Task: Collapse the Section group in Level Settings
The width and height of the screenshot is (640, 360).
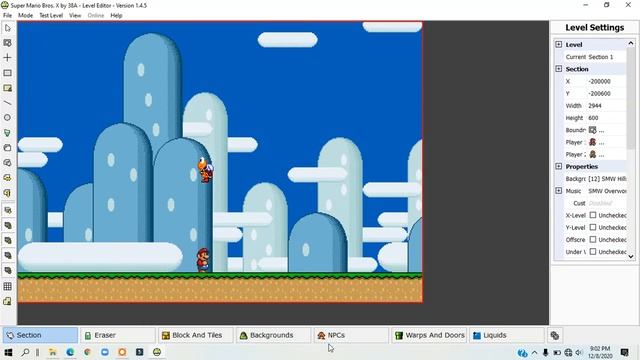Action: (559, 69)
